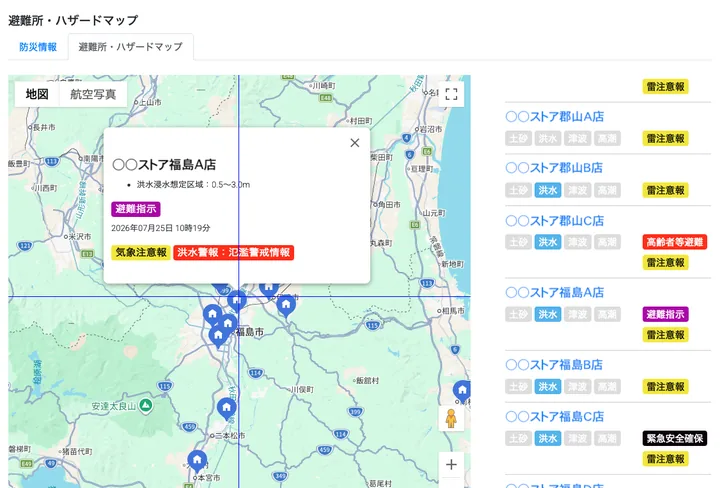Viewport: 720px width, 488px height.
Task: Click yellow 気象注意報 badge in popup
Action: (x=141, y=252)
